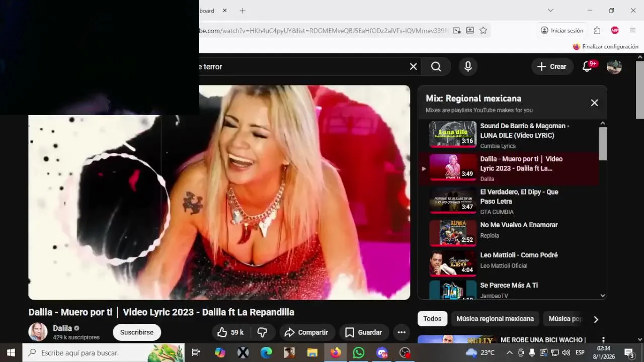The image size is (644, 362).
Task: Open Task View in the taskbar
Action: tap(196, 352)
